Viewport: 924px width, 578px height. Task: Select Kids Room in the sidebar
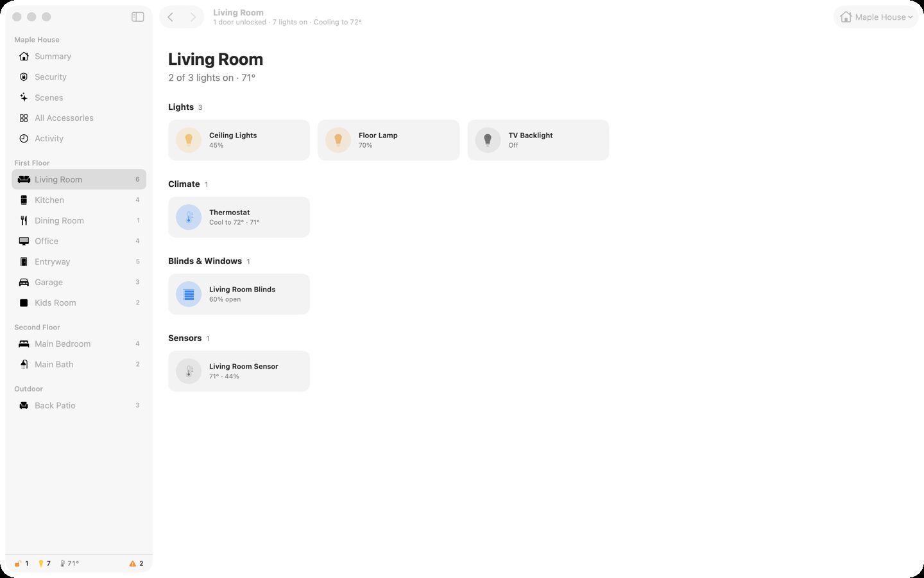[x=79, y=303]
